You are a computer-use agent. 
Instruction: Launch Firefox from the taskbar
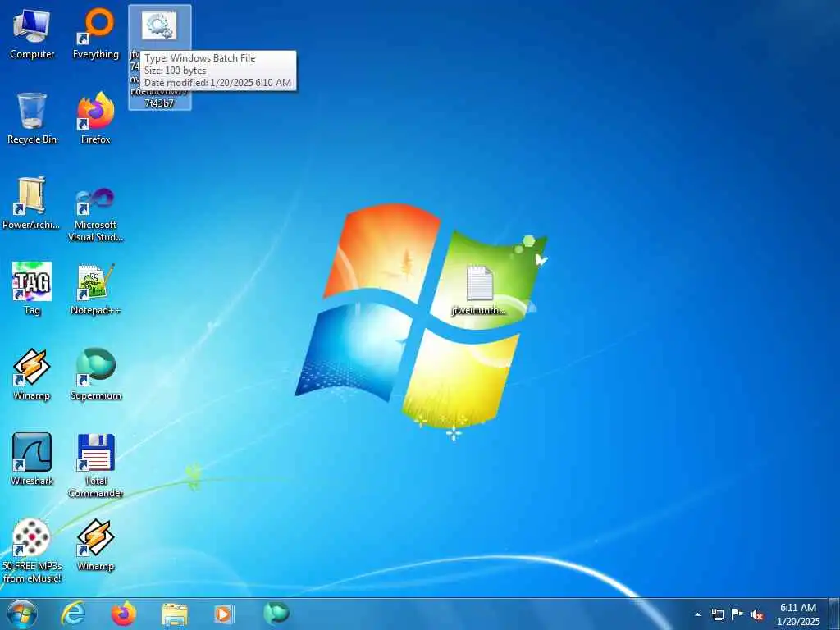(124, 614)
